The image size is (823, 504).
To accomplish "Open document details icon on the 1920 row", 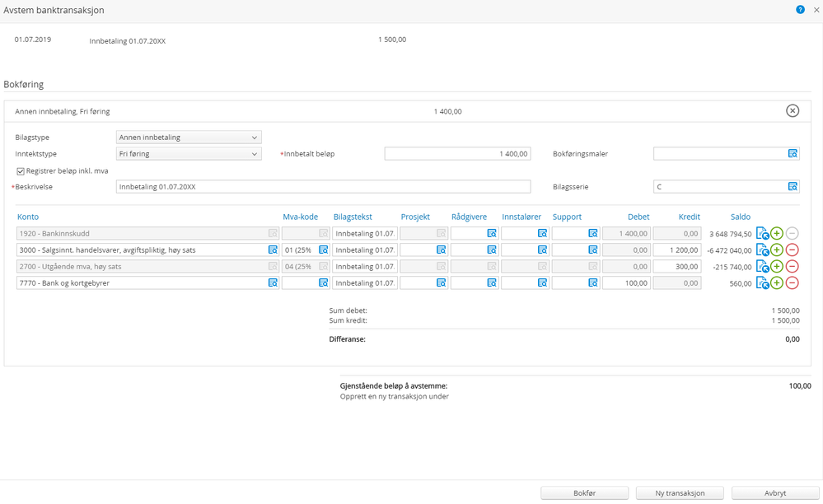I will 762,234.
